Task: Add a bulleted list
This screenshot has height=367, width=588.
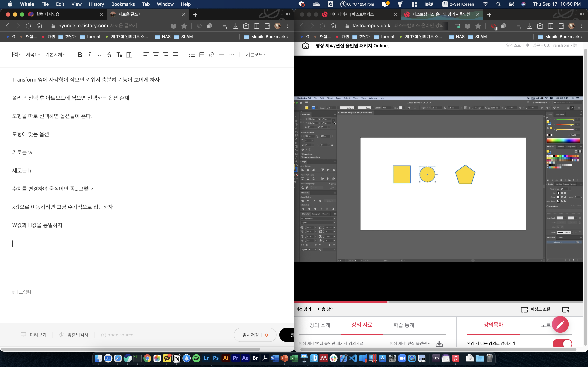Action: click(x=192, y=55)
